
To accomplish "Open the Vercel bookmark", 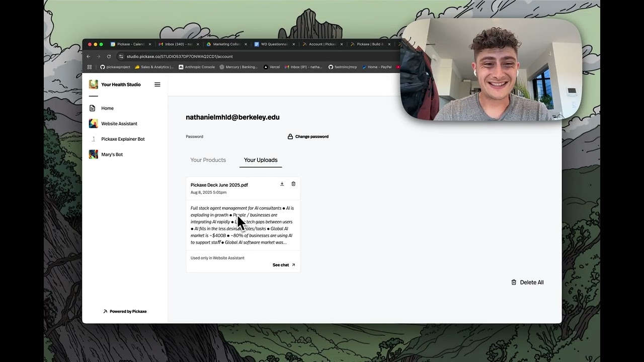I will [272, 67].
